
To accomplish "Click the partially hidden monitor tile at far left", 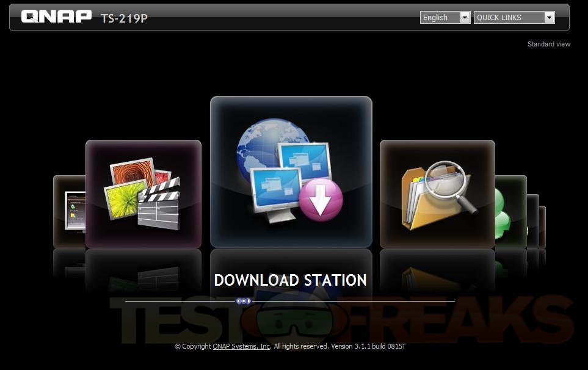I will 68,211.
